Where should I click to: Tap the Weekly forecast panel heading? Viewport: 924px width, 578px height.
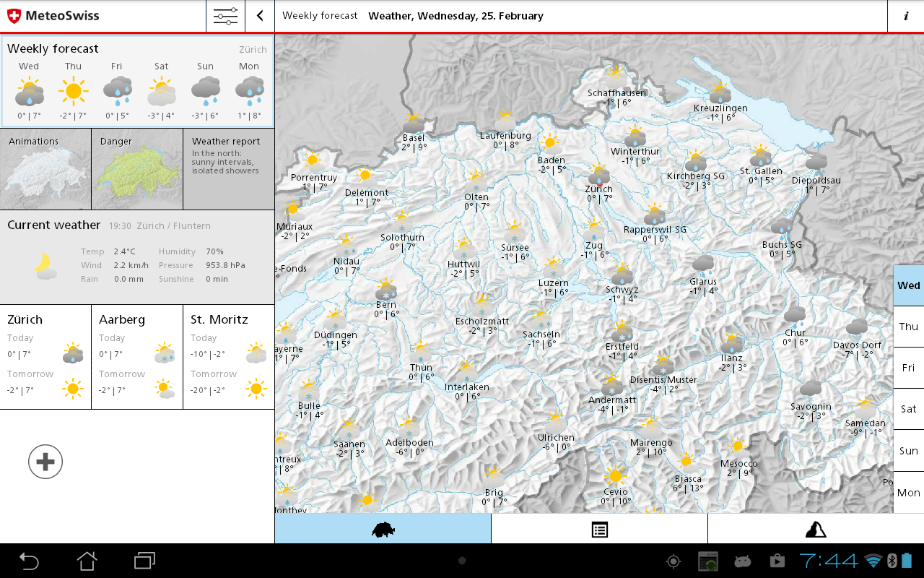53,49
